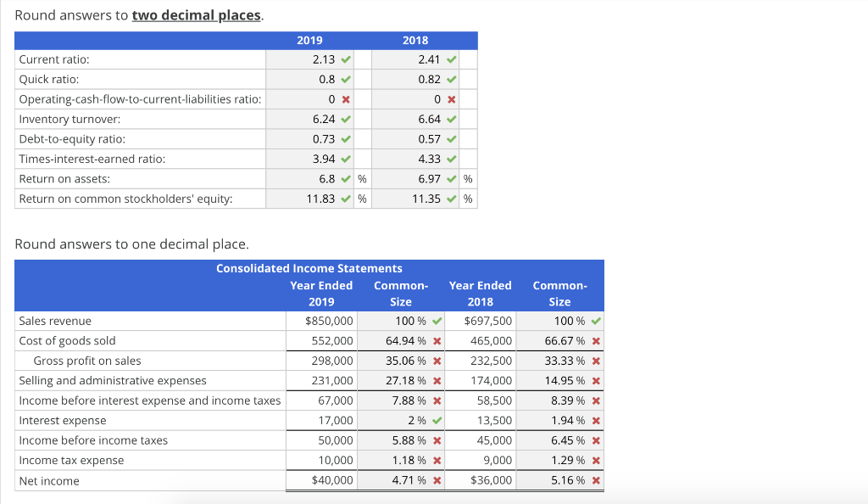Click 2018 net income amount $36,000
868x504 pixels.
491,480
